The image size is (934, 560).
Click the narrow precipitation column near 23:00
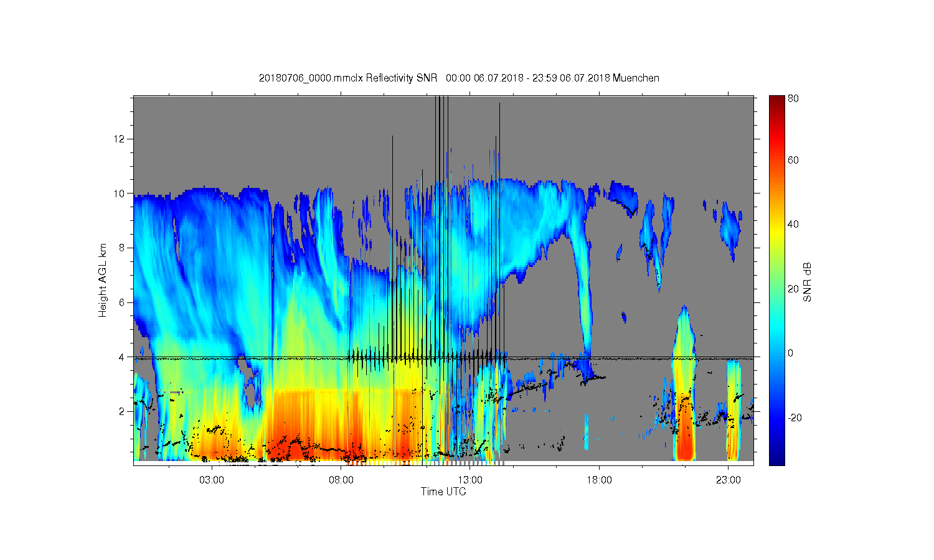tap(734, 411)
